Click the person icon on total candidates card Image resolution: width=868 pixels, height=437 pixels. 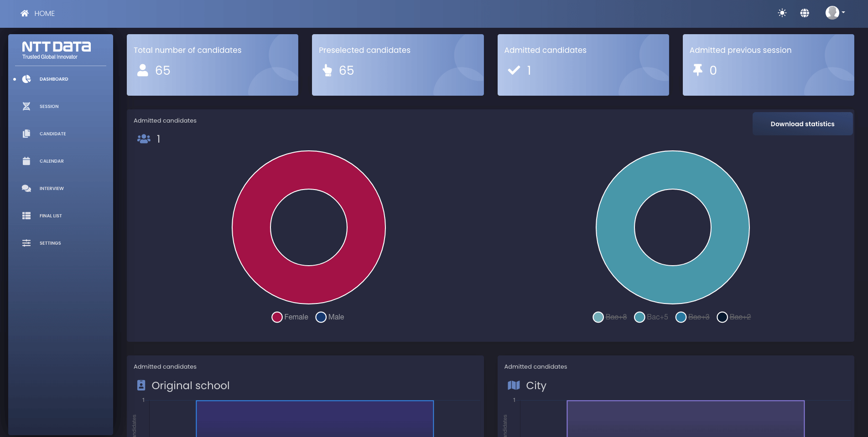coord(143,70)
